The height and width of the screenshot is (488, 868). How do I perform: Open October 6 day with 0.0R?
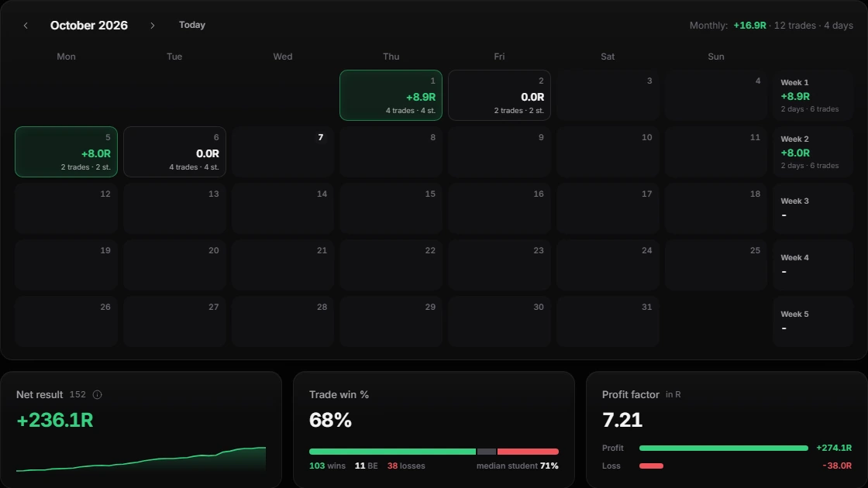174,152
